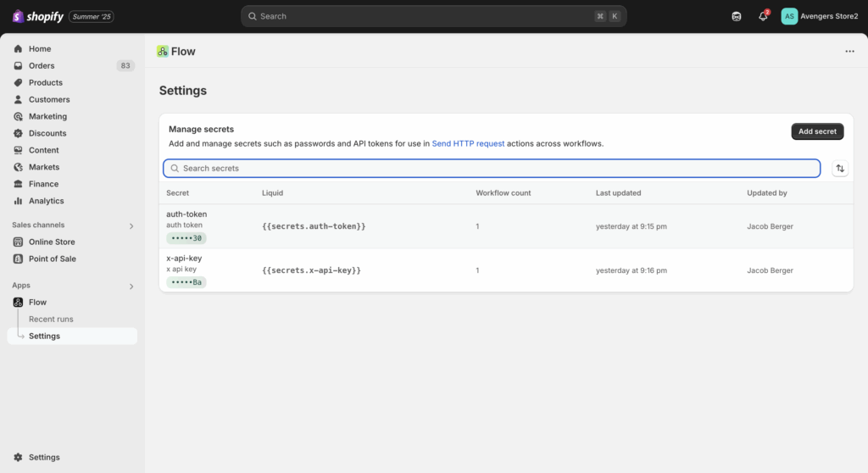Select Settings under Flow app
Viewport: 868px width, 473px height.
72,336
